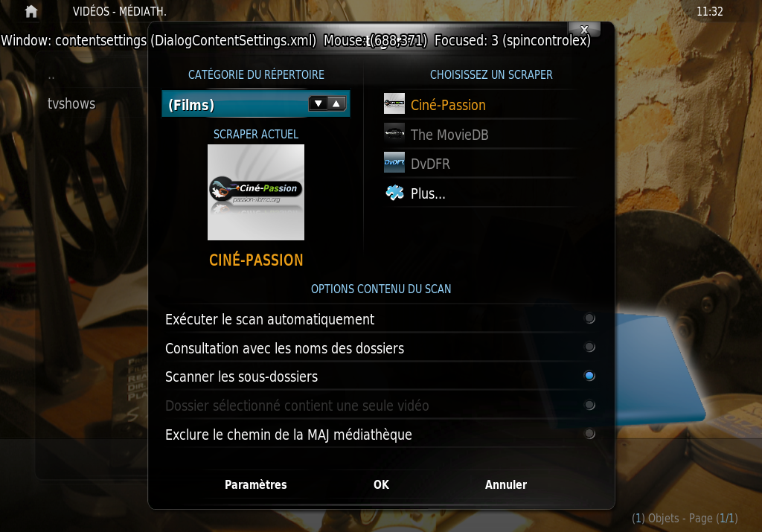Click the Plus... puzzle piece add-on icon
The width and height of the screenshot is (762, 532).
tap(394, 193)
